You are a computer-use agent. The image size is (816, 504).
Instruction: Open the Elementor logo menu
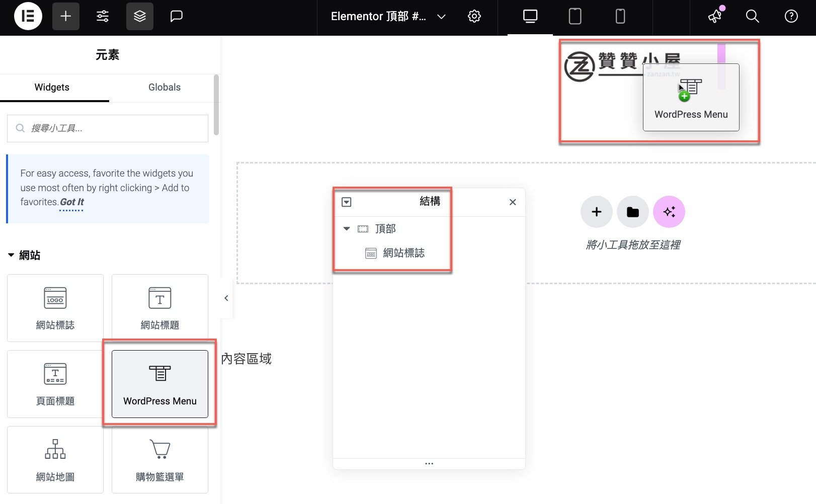pyautogui.click(x=28, y=16)
